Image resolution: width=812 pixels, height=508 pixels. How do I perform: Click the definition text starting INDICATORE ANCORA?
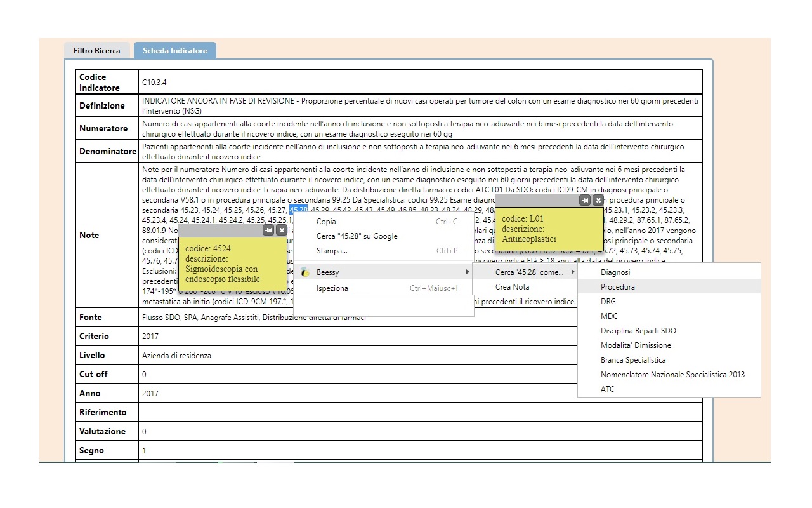420,105
